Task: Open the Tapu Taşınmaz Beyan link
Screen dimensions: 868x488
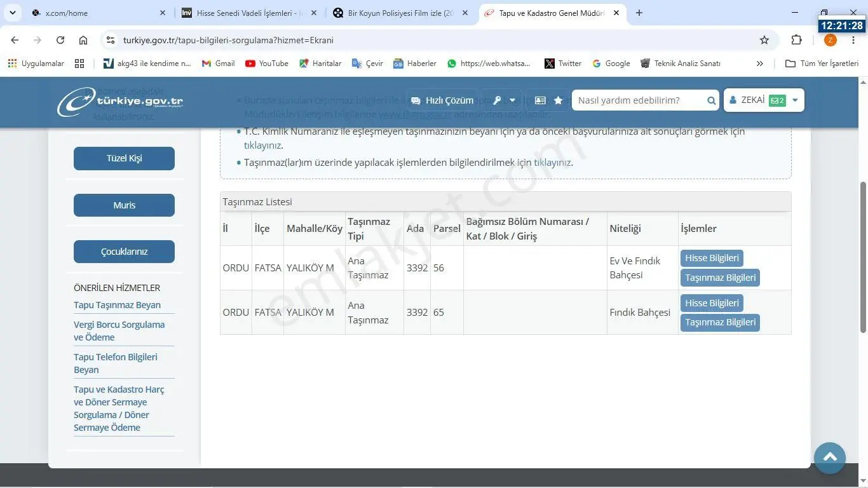Action: (117, 305)
